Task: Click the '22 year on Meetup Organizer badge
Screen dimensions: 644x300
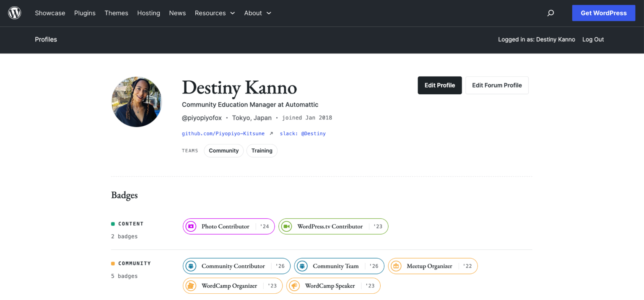Action: (467, 266)
